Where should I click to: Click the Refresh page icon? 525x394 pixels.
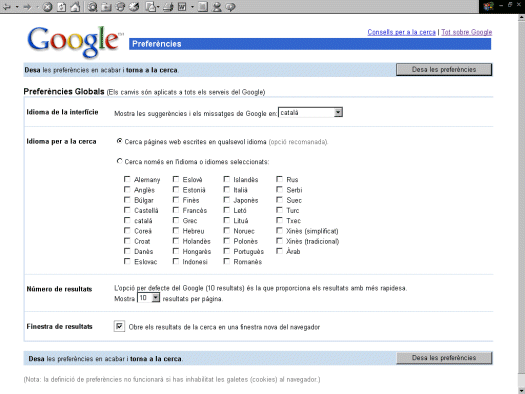[x=61, y=7]
